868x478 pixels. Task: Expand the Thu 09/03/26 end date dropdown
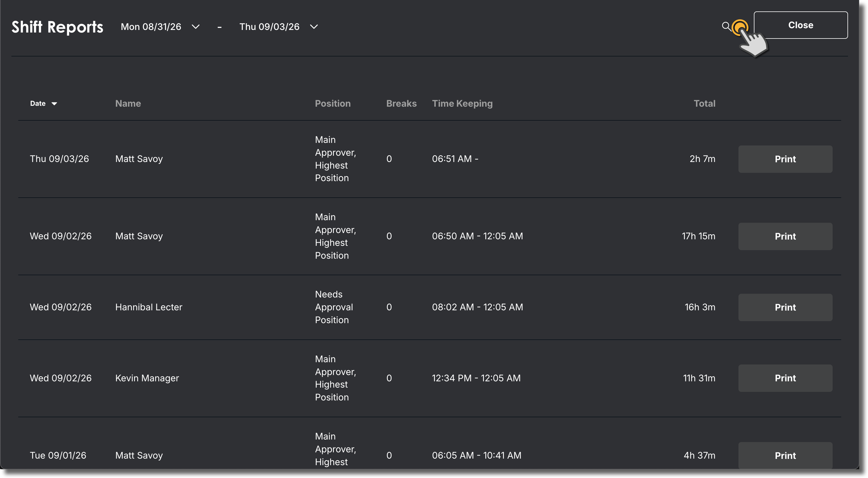[279, 27]
